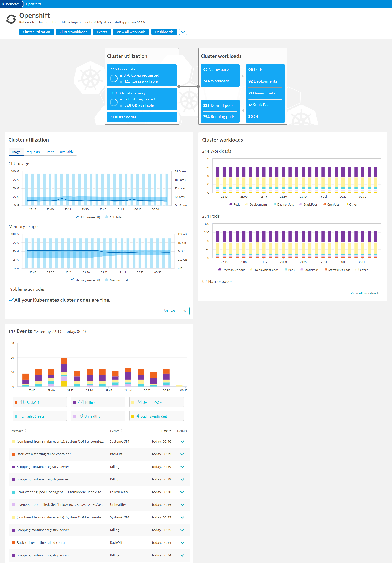Click the 228 Desired pods entry
Screen dimensions: 392x563
point(218,105)
